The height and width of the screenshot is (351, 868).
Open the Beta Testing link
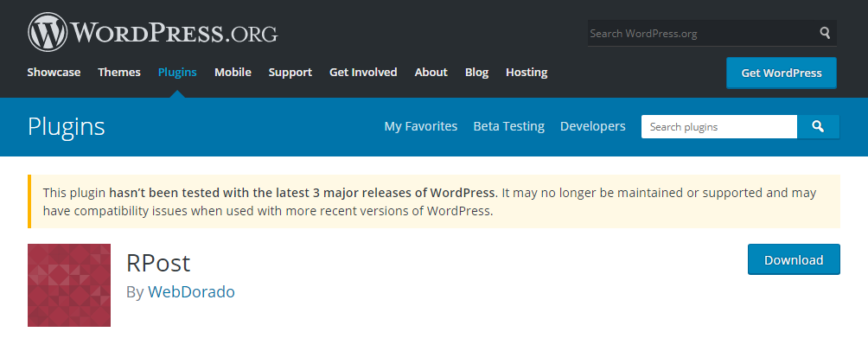click(x=508, y=127)
